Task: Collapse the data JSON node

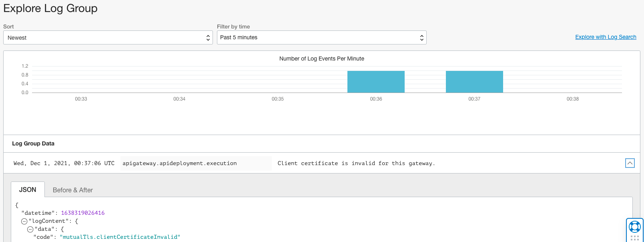Action: [30, 229]
